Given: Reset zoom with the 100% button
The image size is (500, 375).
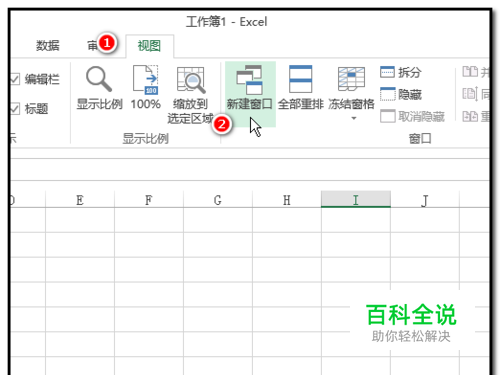Looking at the screenshot, I should click(146, 87).
